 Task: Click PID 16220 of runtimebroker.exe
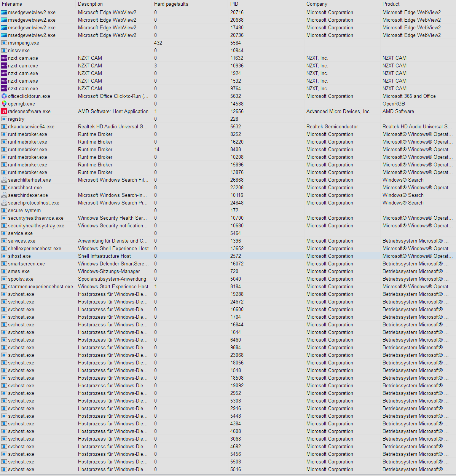237,142
